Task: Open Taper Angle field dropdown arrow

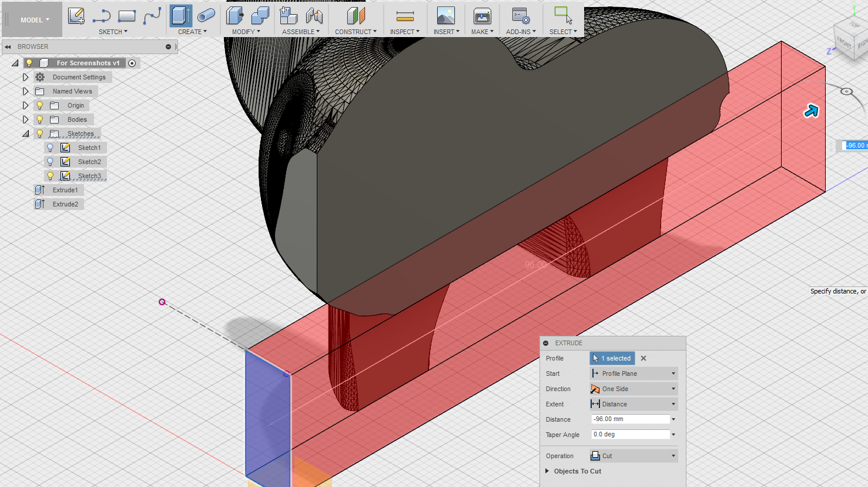Action: [673, 435]
